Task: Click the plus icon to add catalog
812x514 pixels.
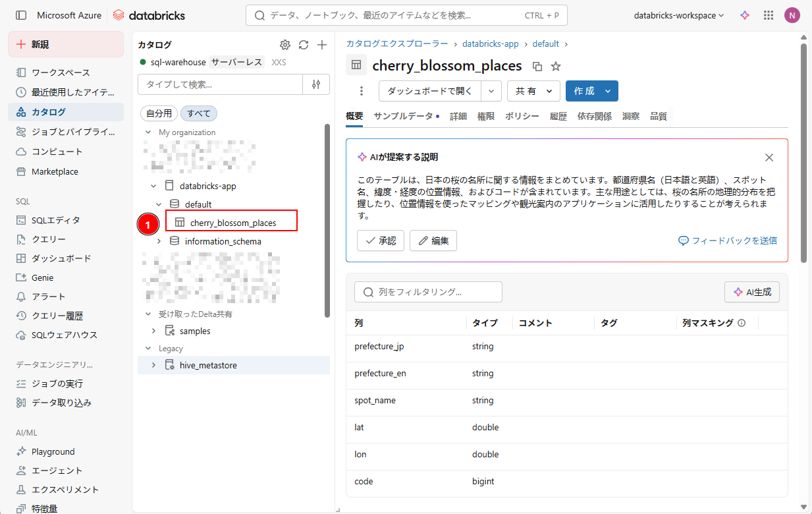Action: (x=322, y=45)
